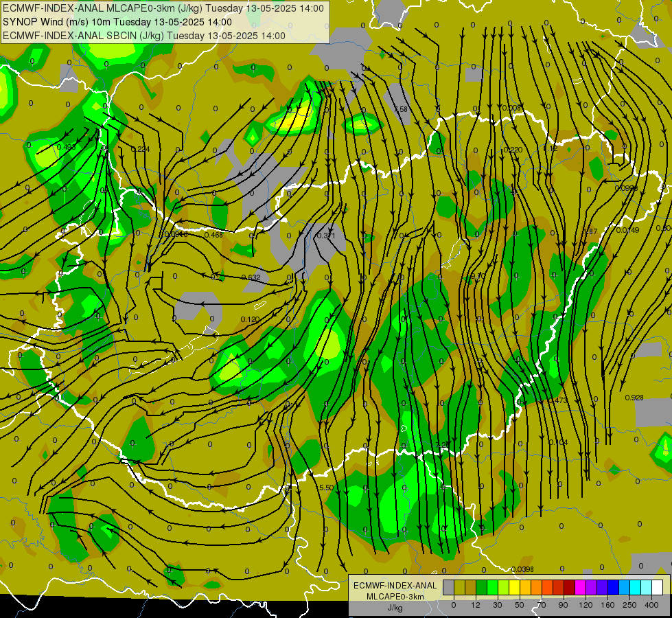Click the legend scale value 90
The height and width of the screenshot is (618, 672).
coord(563,605)
